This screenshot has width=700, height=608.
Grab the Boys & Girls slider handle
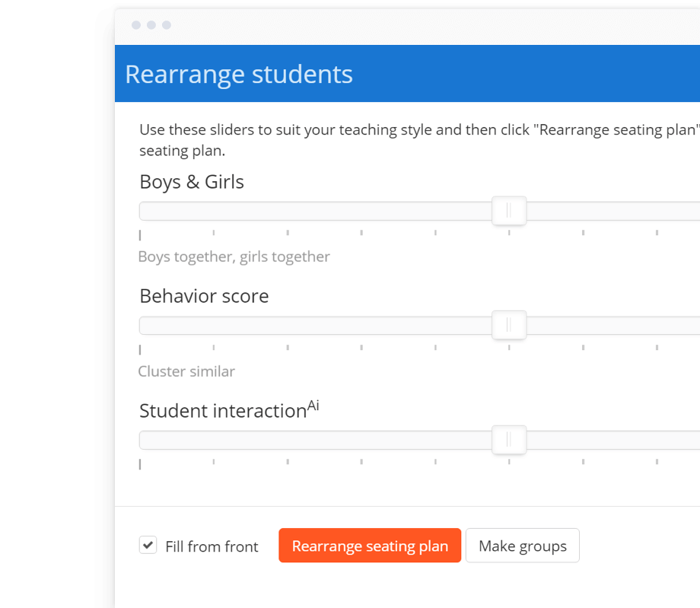click(509, 210)
